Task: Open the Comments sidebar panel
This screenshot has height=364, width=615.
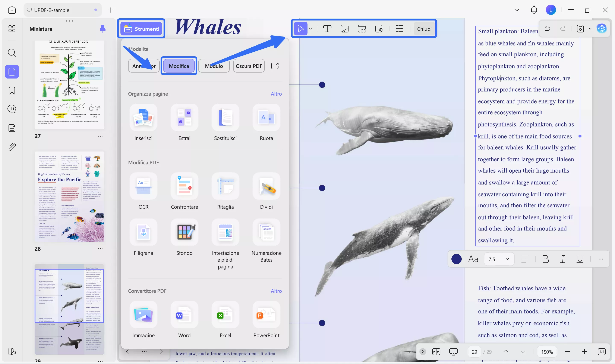Action: pos(12,109)
